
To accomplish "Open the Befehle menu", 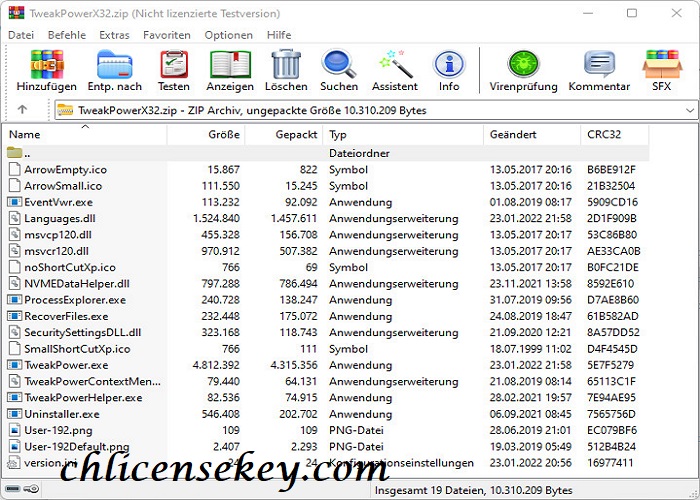I will pyautogui.click(x=67, y=35).
